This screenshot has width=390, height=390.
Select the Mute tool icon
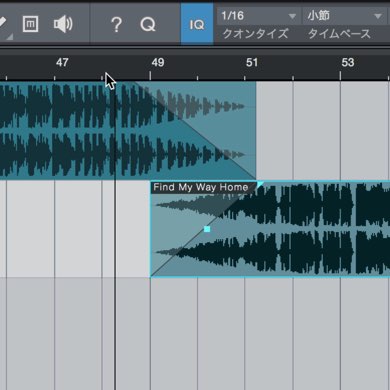tap(30, 24)
